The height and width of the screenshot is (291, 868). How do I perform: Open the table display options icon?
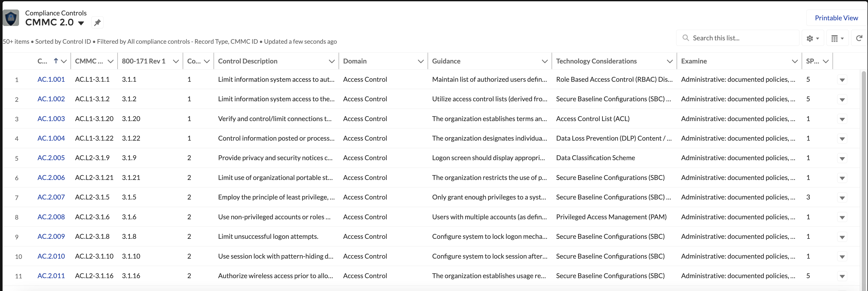tap(837, 38)
